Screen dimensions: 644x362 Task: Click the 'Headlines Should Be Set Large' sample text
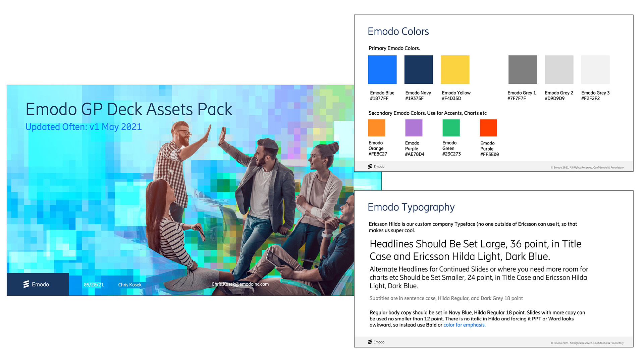[x=475, y=250]
